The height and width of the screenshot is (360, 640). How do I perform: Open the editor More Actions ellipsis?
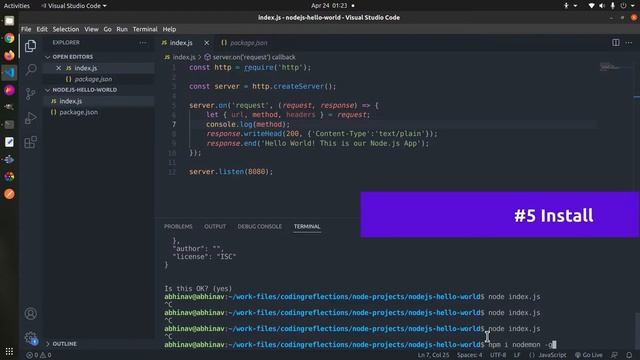click(629, 42)
